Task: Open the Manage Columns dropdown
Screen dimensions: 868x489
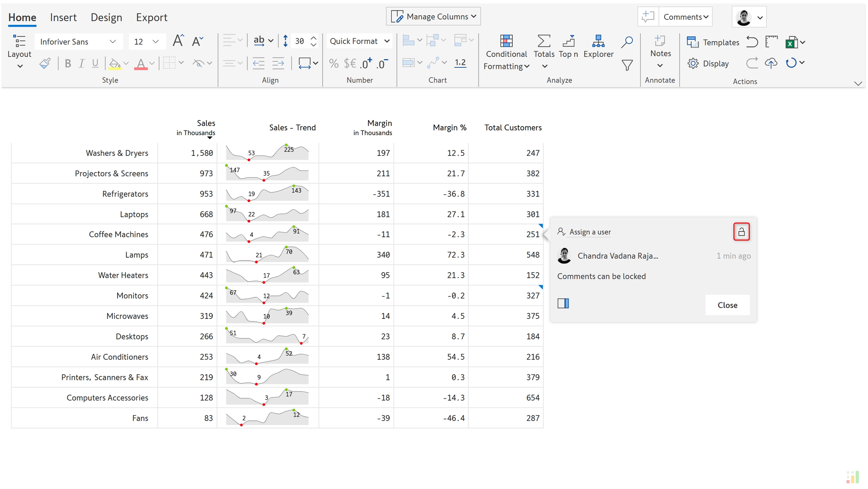Action: (x=433, y=17)
